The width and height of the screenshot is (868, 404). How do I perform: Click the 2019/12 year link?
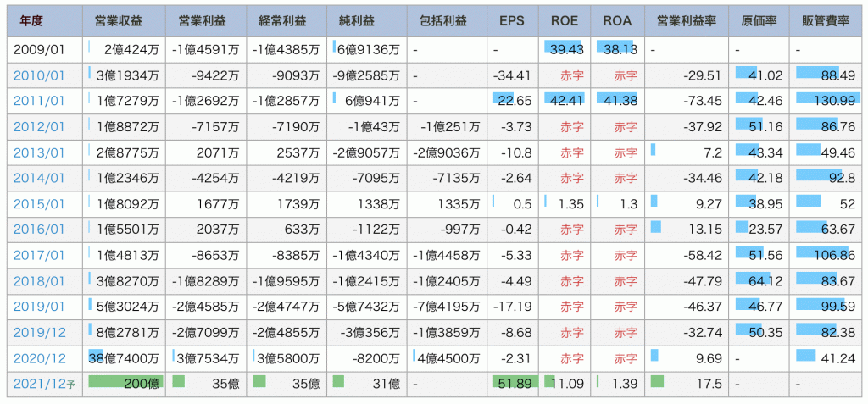point(38,331)
